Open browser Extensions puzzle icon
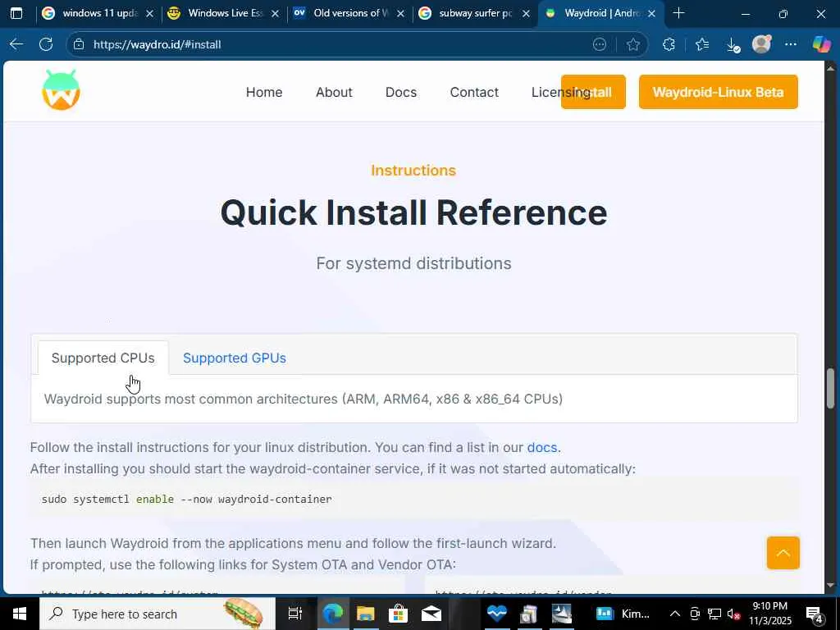 [x=669, y=44]
